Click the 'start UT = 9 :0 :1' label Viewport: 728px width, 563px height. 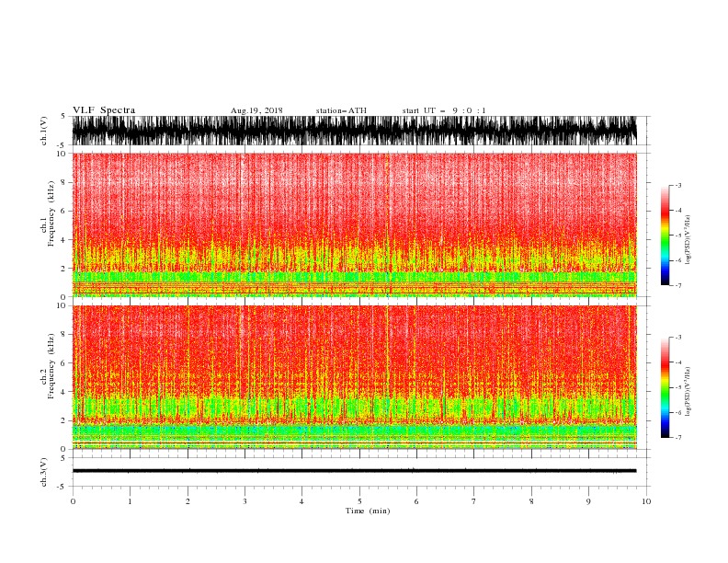444,110
